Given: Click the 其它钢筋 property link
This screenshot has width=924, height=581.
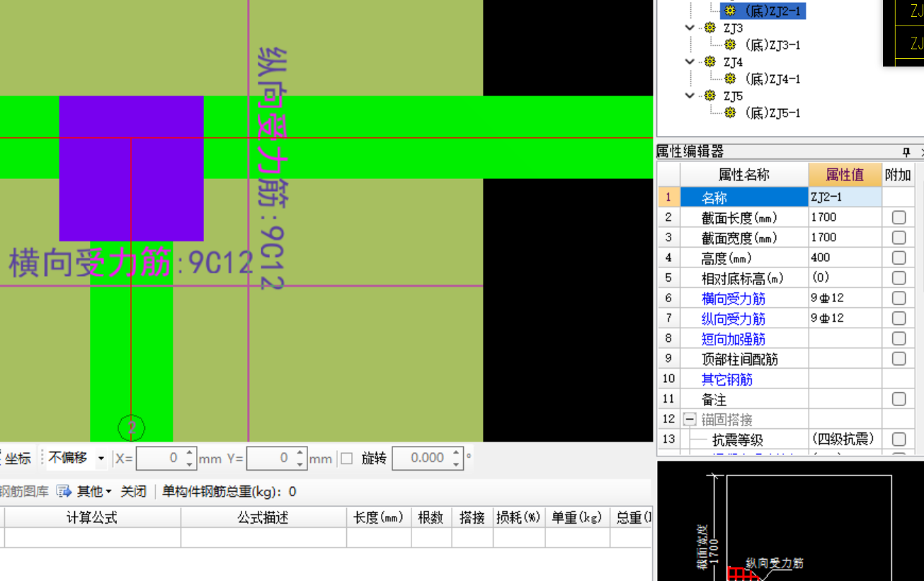Looking at the screenshot, I should (x=727, y=379).
